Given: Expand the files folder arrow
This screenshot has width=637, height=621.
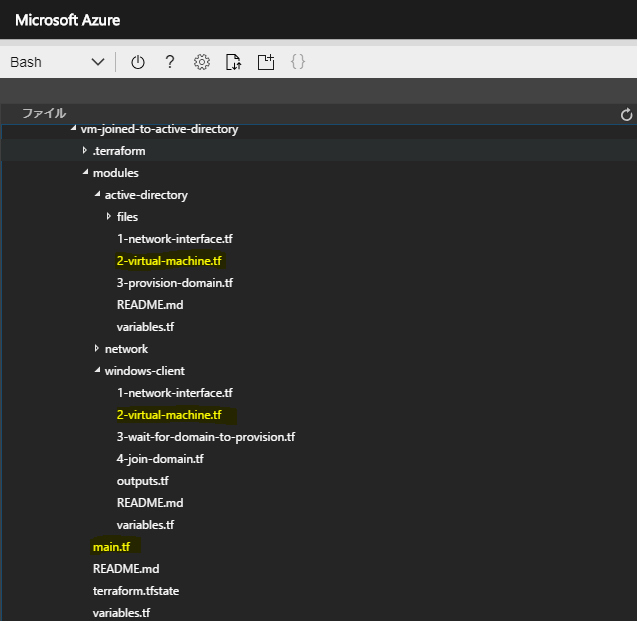Looking at the screenshot, I should [x=108, y=216].
